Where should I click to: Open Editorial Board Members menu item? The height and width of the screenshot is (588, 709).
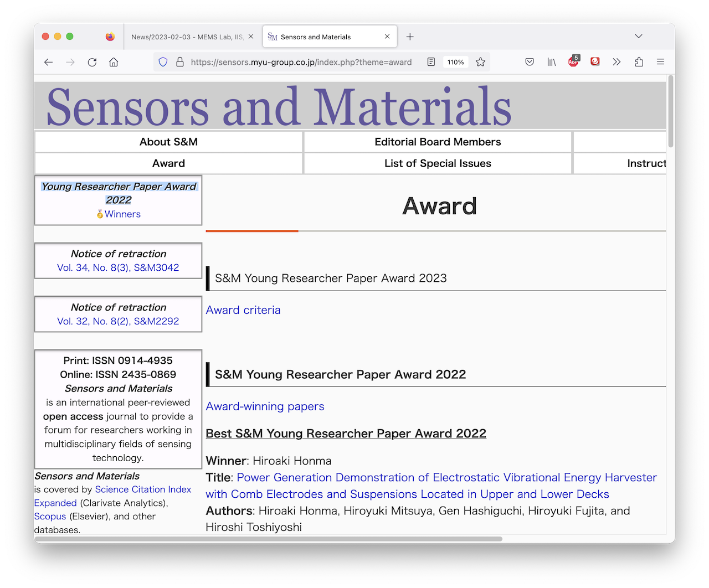438,142
